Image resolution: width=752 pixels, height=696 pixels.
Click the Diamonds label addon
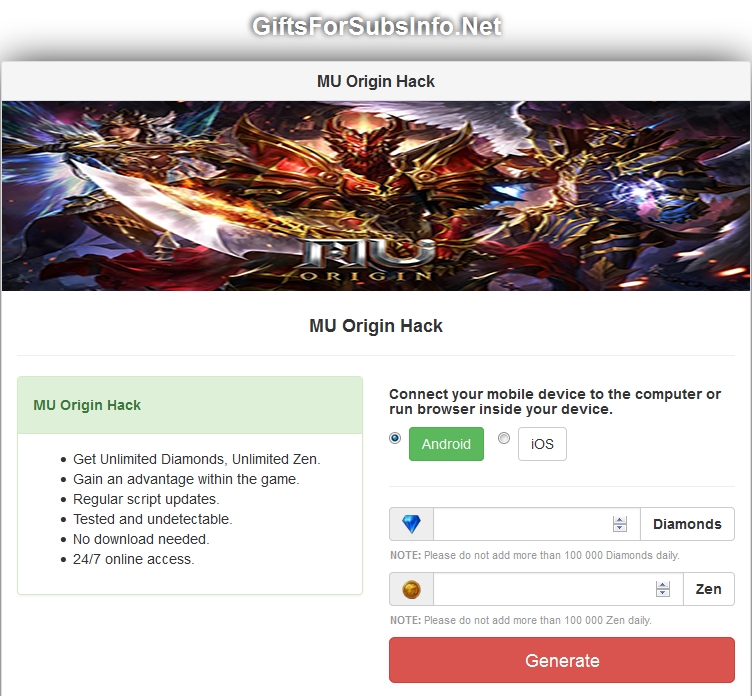point(687,524)
